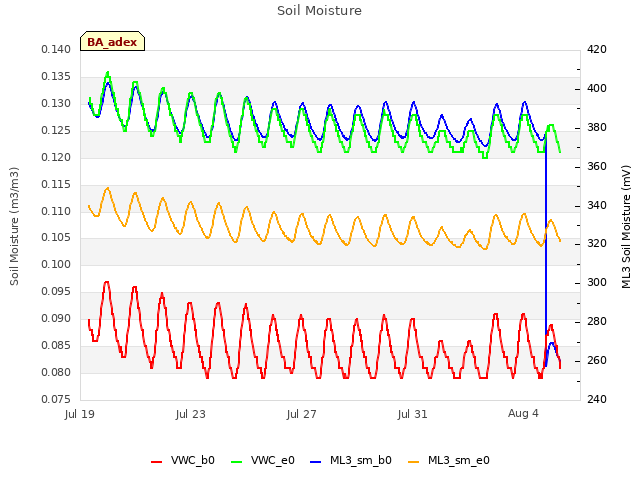Viewport: 640px width, 480px height.
Task: Click the 0.140 left axis value
Action: (x=56, y=49)
